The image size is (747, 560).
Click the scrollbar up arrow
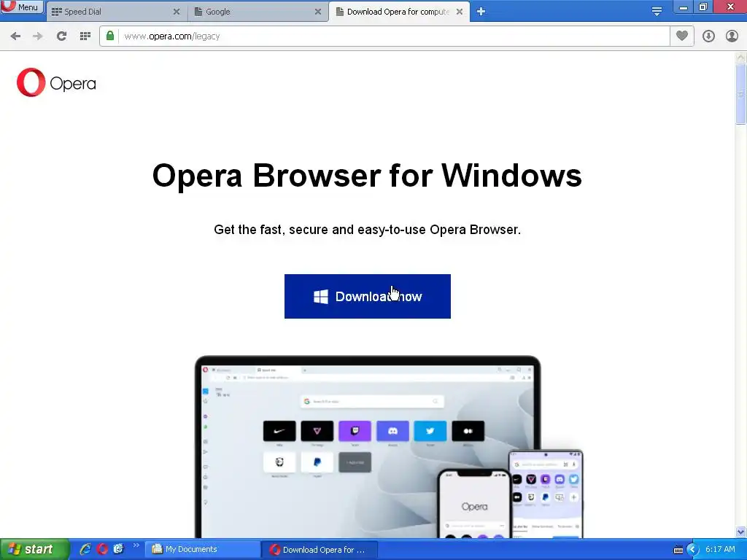(741, 57)
